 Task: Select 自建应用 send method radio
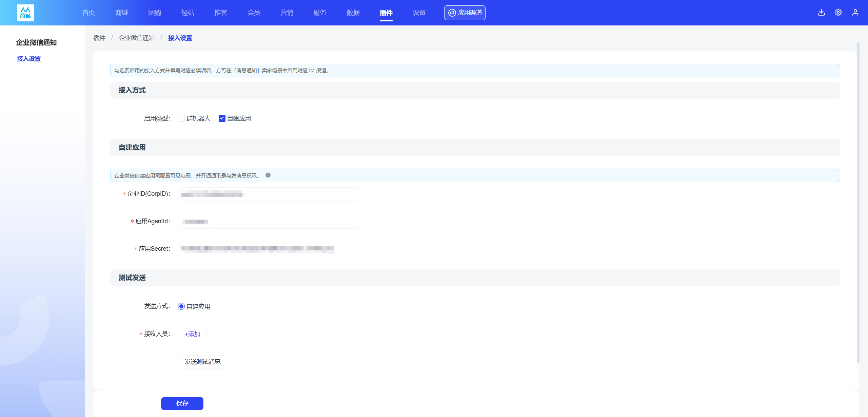tap(181, 306)
